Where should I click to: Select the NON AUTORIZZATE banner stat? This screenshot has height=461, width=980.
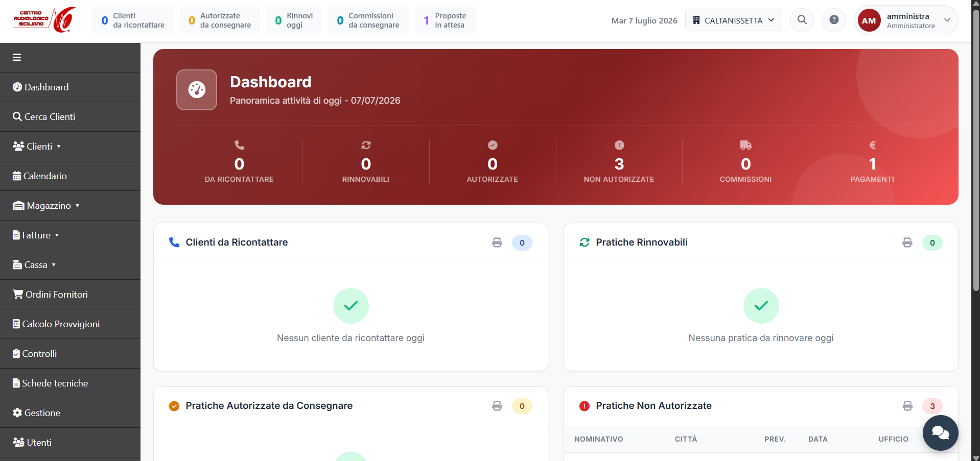(x=619, y=161)
